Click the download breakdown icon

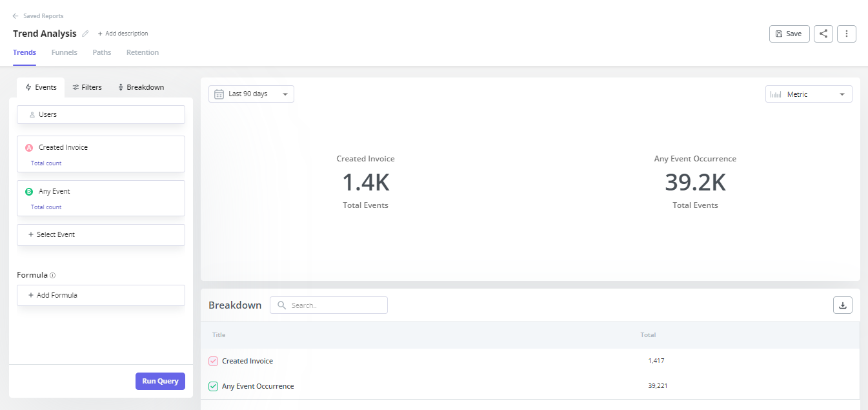[x=842, y=305]
